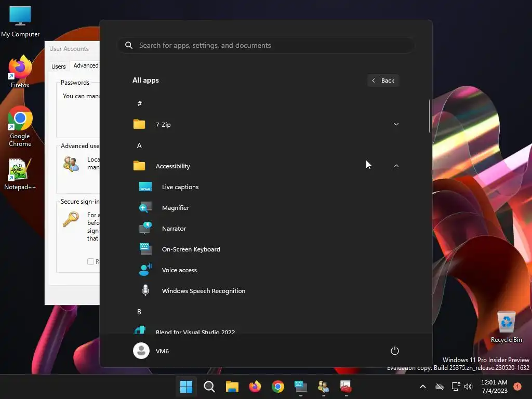Switch to User Accounts app on taskbar
The width and height of the screenshot is (532, 399).
click(x=323, y=387)
